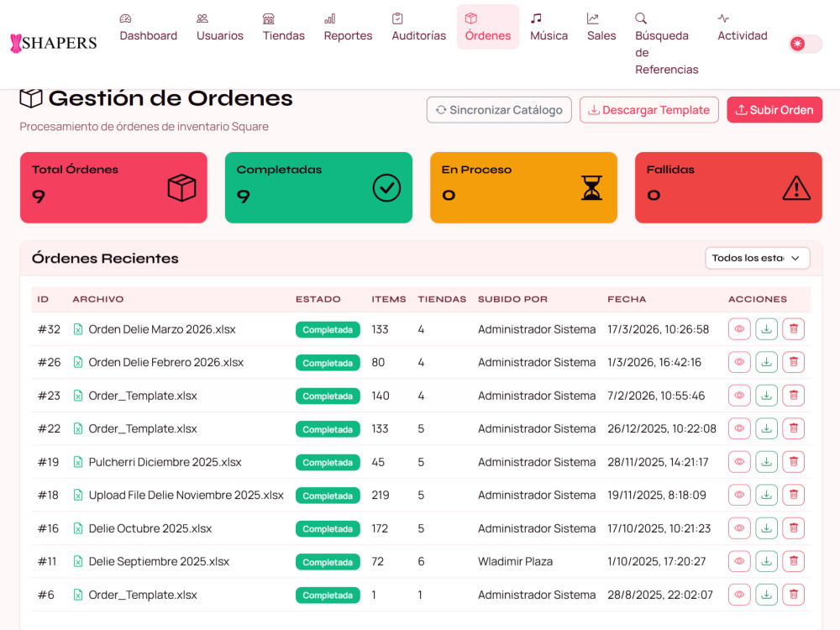
Task: Open the Usuarios section
Action: tap(219, 28)
